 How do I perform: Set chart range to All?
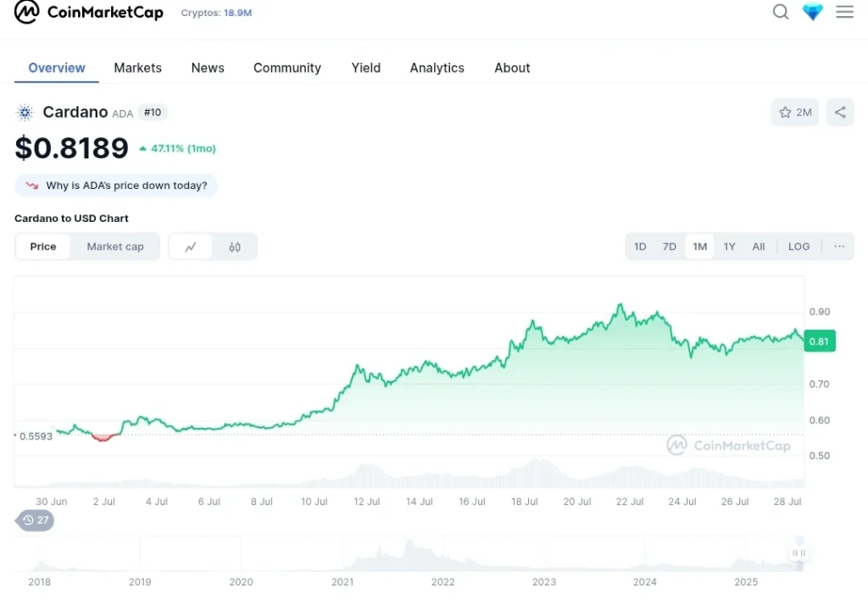759,247
